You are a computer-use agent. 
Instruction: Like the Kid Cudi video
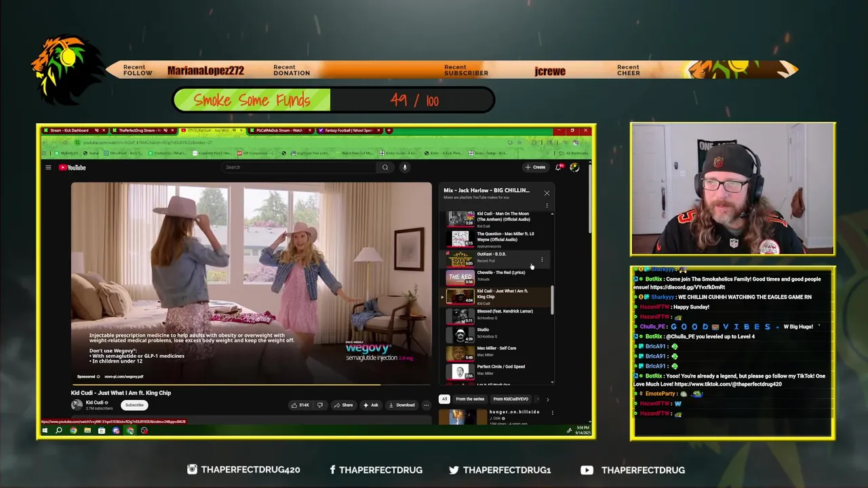[300, 405]
